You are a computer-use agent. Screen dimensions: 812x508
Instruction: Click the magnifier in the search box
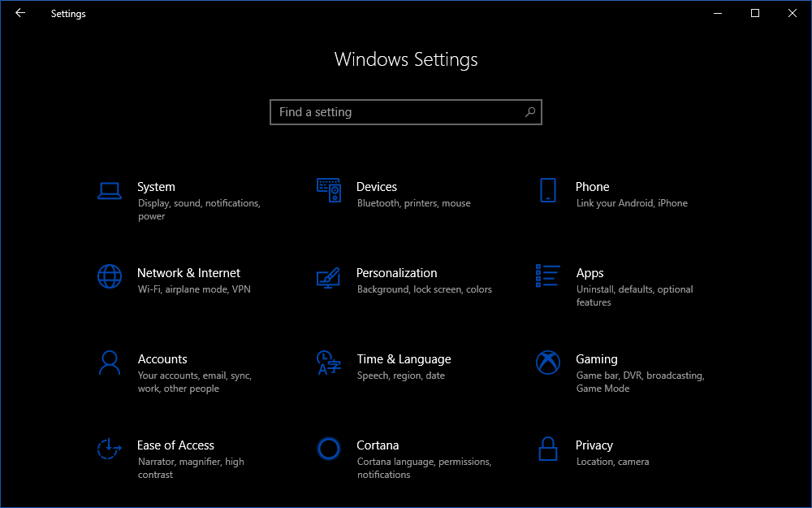[529, 112]
